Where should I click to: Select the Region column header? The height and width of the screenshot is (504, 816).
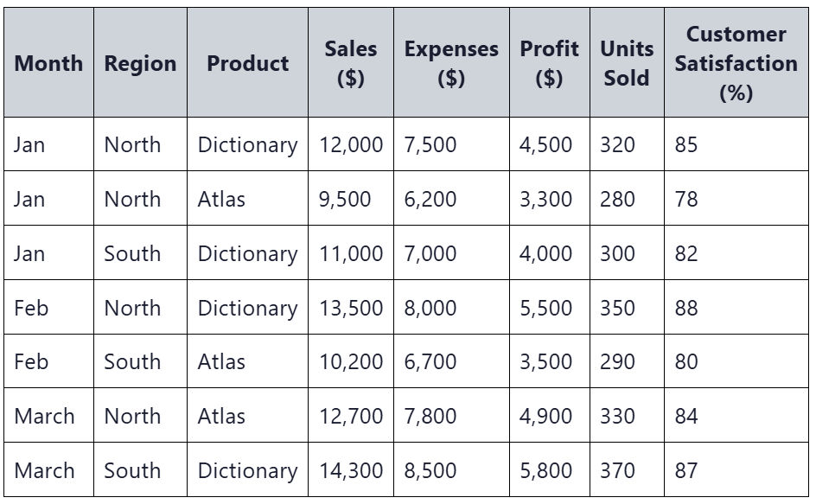tap(141, 62)
